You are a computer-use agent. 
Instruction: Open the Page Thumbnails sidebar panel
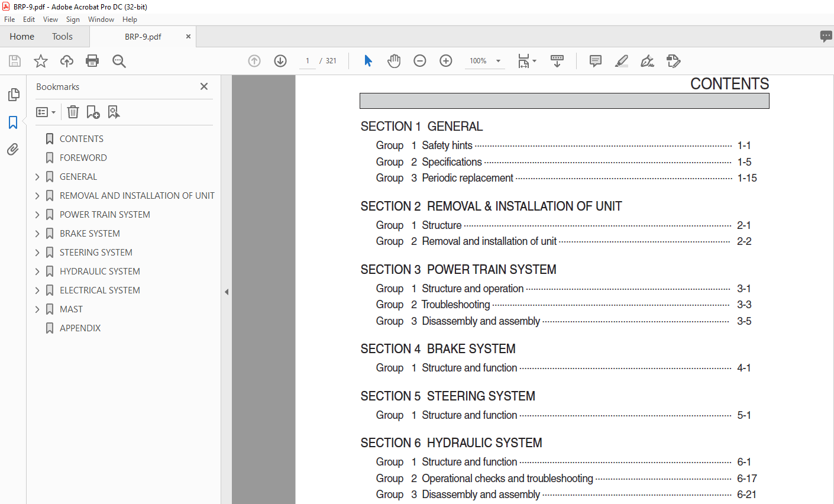pyautogui.click(x=13, y=95)
